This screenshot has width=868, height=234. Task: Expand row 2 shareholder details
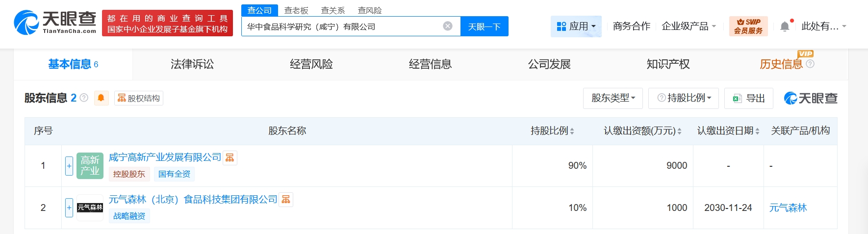[69, 208]
